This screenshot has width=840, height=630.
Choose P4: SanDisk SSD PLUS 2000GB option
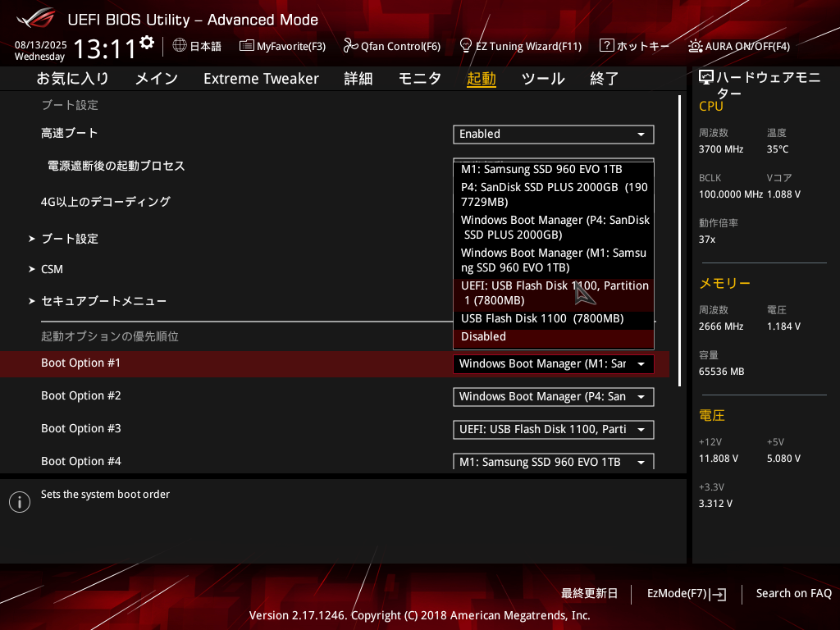click(x=554, y=194)
